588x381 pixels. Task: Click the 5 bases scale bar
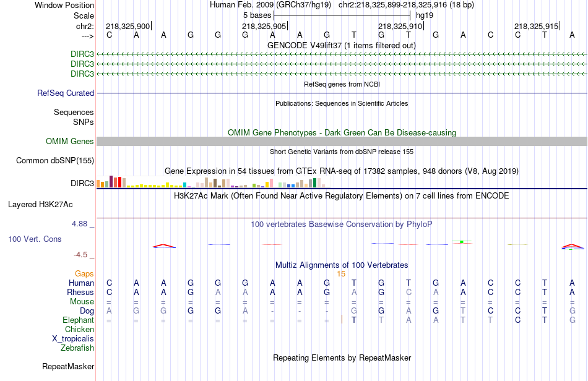tap(342, 15)
